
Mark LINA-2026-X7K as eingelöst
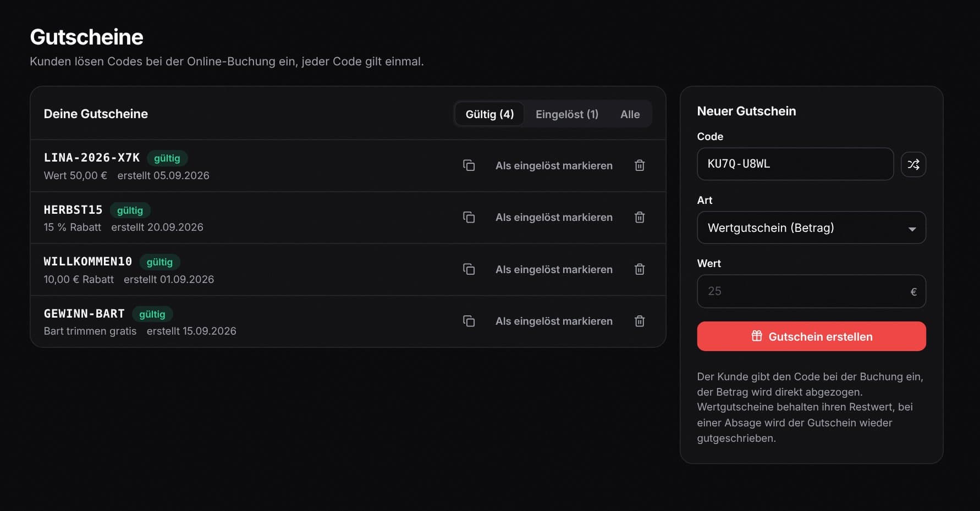tap(554, 165)
